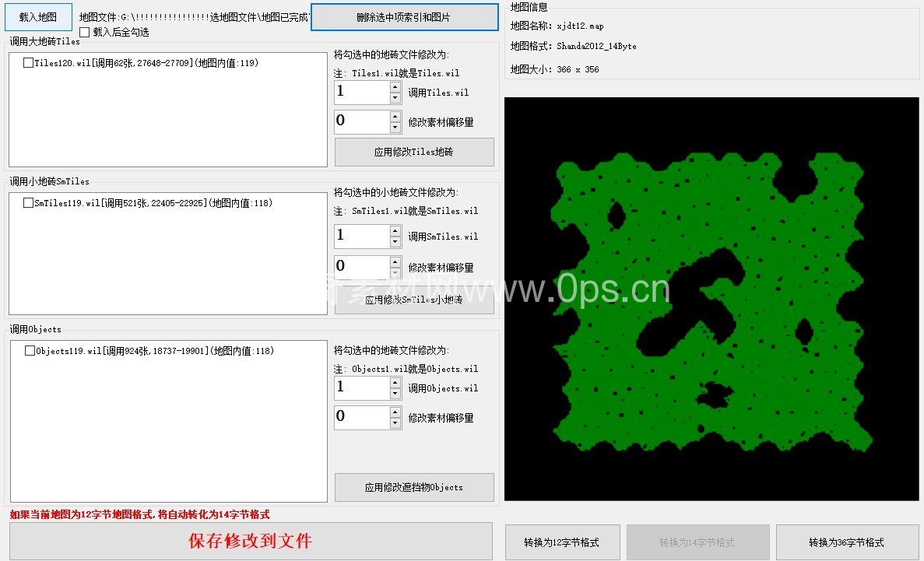This screenshot has width=924, height=561.
Task: Click the red 保存修改到文件 button
Action: (251, 542)
